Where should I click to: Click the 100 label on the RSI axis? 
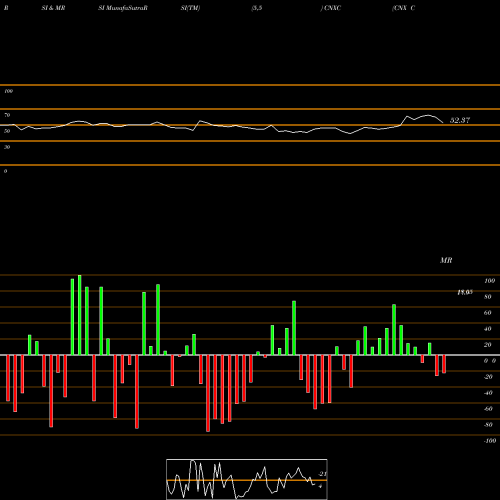8,91
